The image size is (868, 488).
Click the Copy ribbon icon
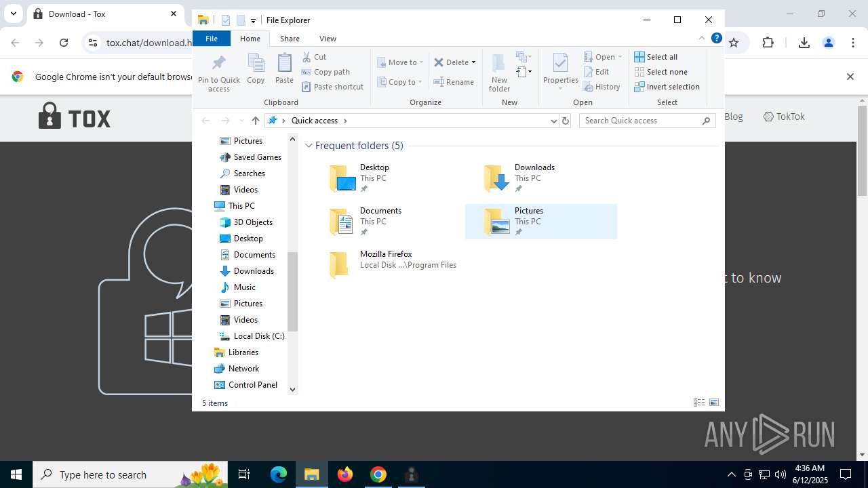point(256,69)
